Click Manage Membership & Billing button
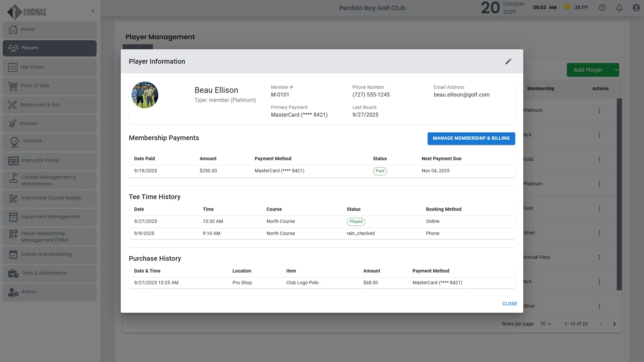644x362 pixels. (x=471, y=138)
